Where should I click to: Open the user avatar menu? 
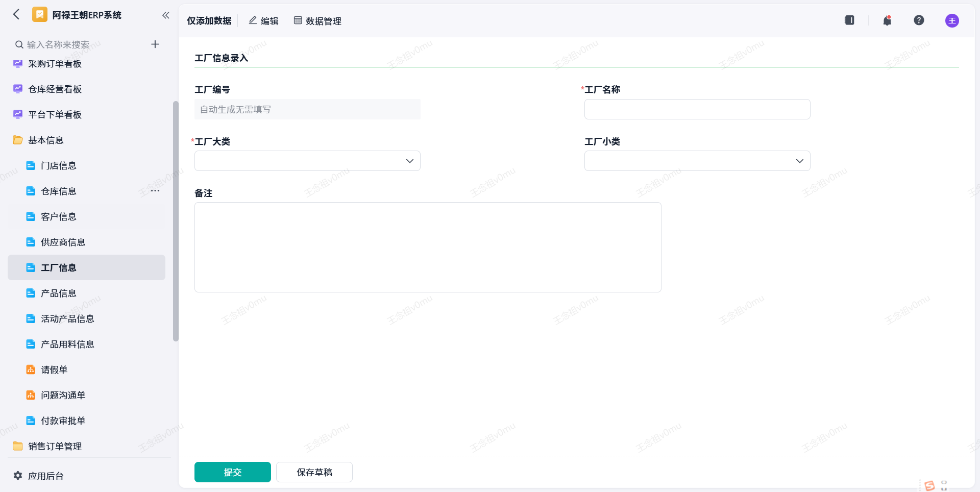(x=952, y=20)
